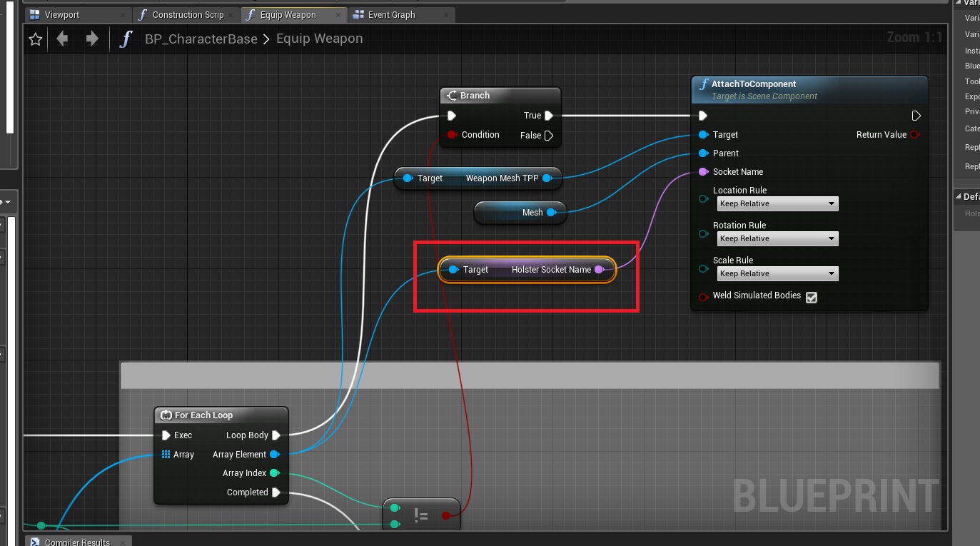Screen dimensions: 980x546
Task: Click the Branch node False exec pin
Action: click(549, 136)
